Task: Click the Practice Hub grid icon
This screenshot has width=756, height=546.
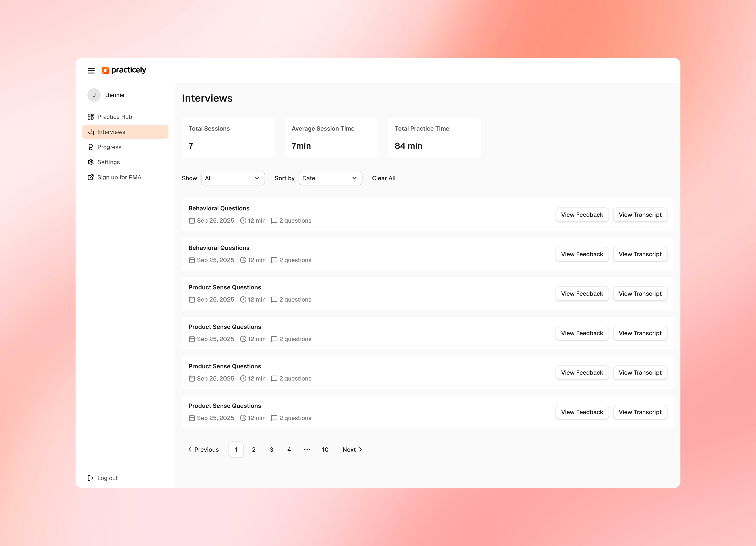Action: pyautogui.click(x=91, y=117)
